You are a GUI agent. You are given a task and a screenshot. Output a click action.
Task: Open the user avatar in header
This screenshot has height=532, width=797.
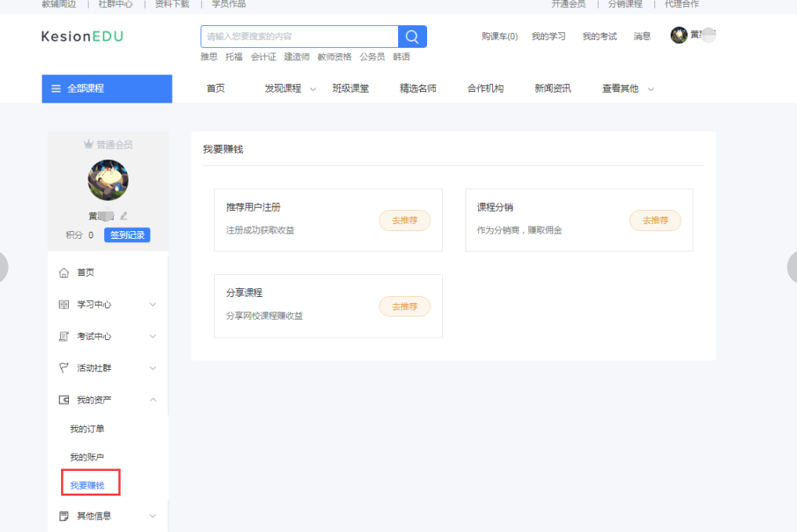[679, 35]
